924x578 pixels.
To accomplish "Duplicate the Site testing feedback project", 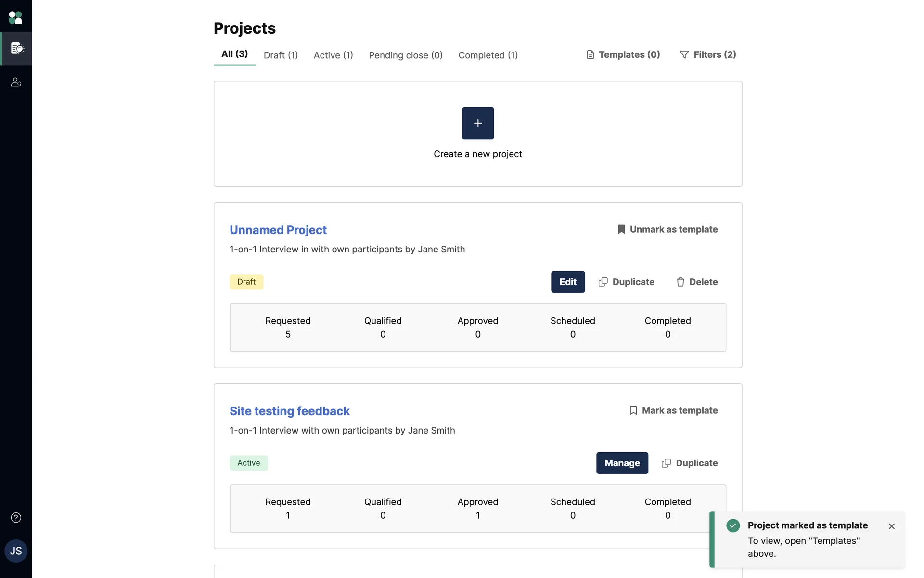I will [x=689, y=463].
